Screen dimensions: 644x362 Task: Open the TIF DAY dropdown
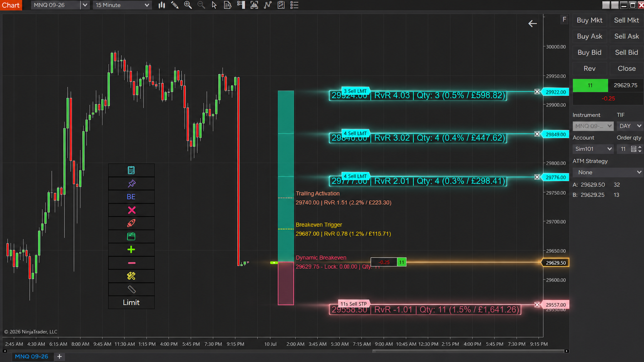630,126
